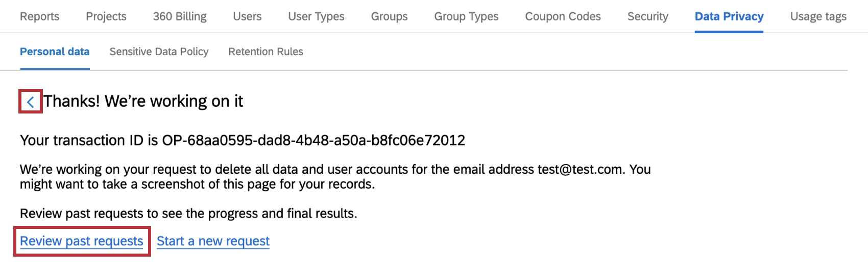The height and width of the screenshot is (273, 868).
Task: Click the Start a new request link
Action: point(213,241)
